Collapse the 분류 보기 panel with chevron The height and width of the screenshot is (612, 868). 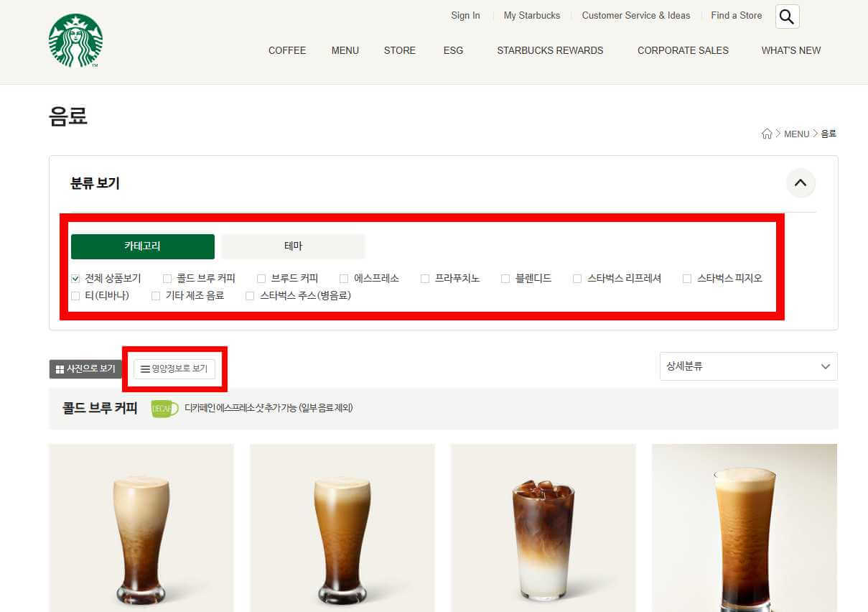tap(801, 183)
